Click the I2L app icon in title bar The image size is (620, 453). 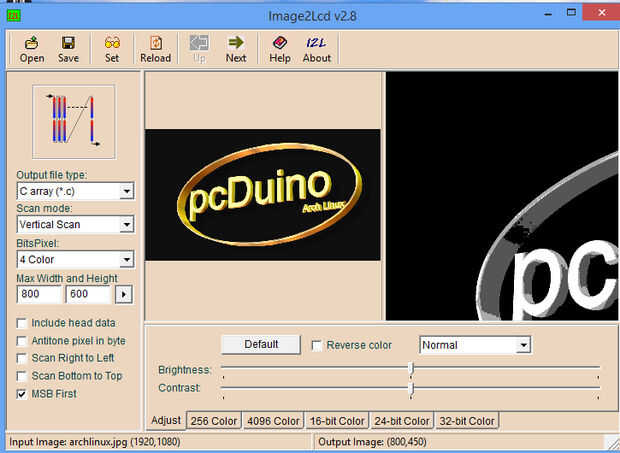tap(13, 15)
